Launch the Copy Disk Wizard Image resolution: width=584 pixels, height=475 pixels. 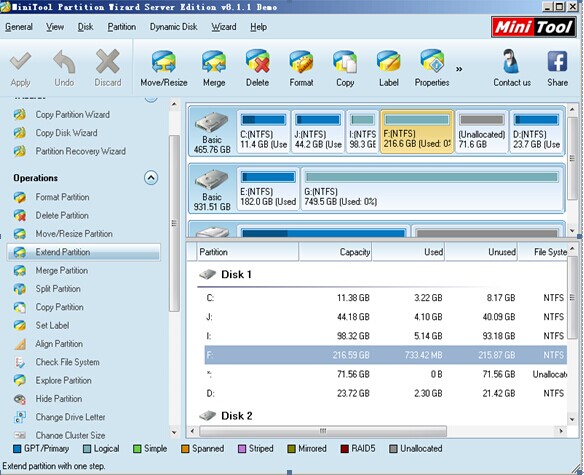point(66,133)
